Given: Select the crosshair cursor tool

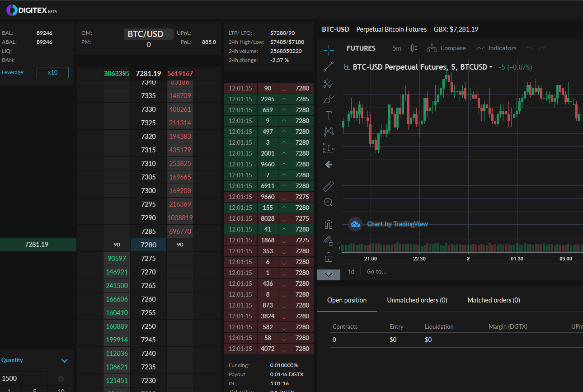Looking at the screenshot, I should coord(329,49).
